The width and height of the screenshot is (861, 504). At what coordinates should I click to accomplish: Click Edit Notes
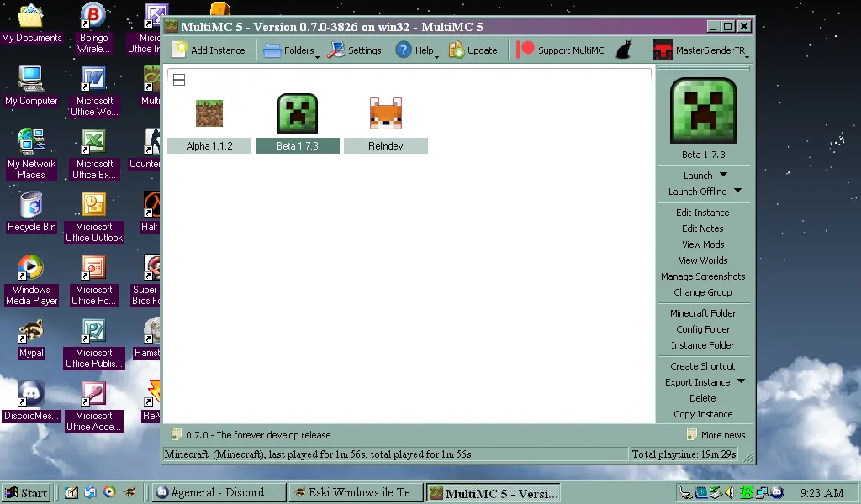[703, 228]
